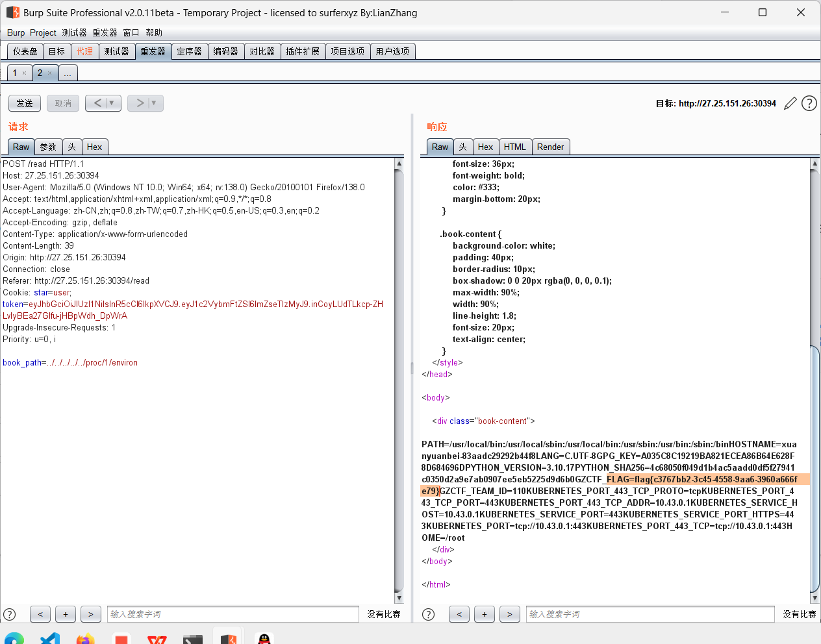This screenshot has width=821, height=644.
Task: Open the terminal taskbar icon
Action: [193, 639]
